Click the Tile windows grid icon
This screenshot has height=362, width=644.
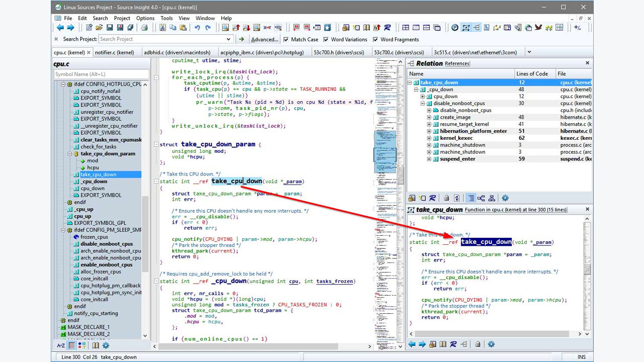pos(406,28)
